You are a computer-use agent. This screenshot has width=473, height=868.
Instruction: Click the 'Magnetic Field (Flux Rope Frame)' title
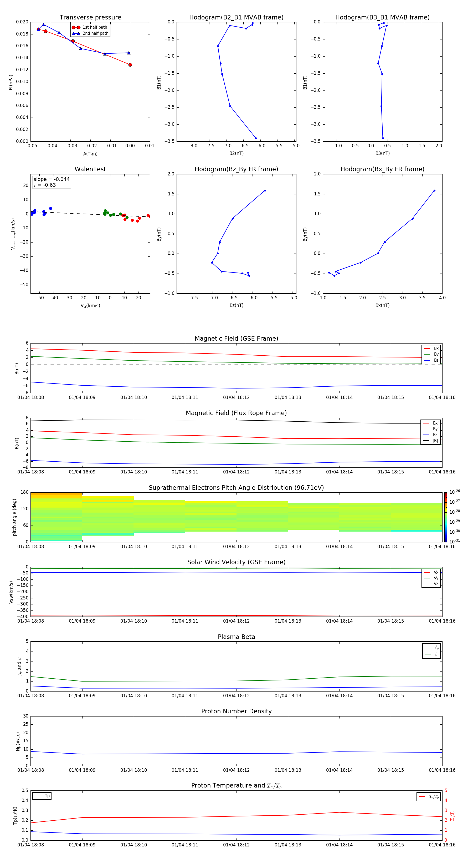click(x=236, y=413)
